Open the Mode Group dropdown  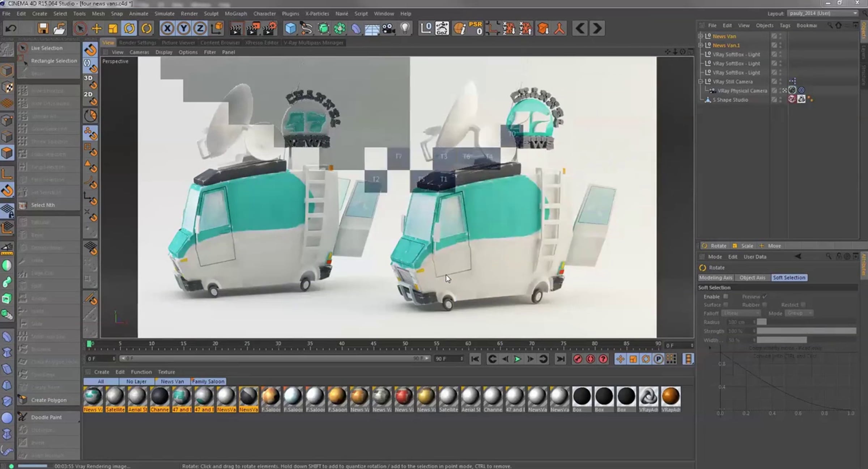click(799, 313)
